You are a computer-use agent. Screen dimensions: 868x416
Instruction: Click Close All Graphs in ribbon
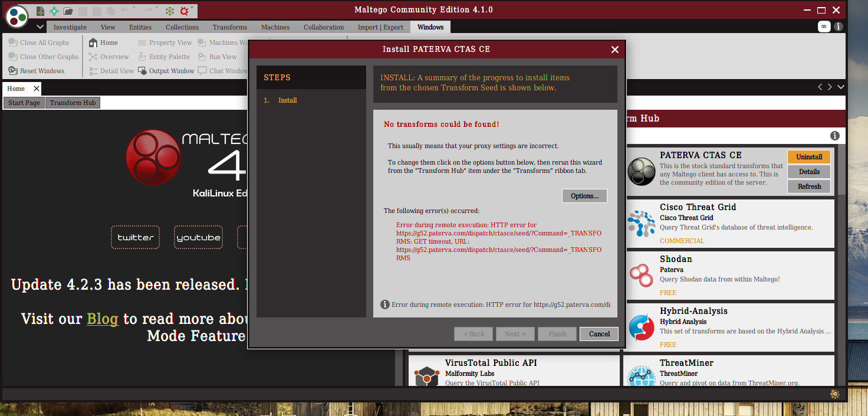point(39,42)
